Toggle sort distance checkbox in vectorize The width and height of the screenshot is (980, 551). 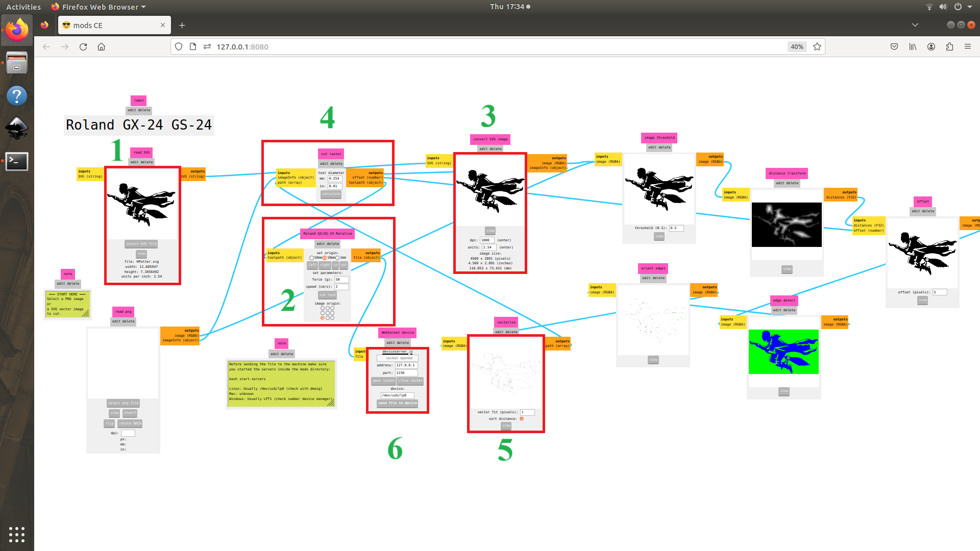point(522,419)
